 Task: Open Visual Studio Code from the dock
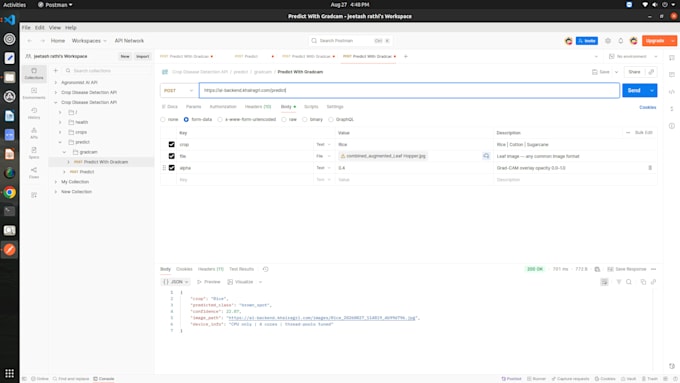click(10, 20)
